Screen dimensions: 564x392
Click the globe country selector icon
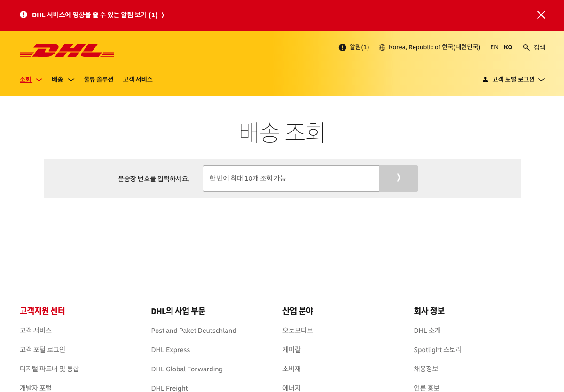pos(382,47)
